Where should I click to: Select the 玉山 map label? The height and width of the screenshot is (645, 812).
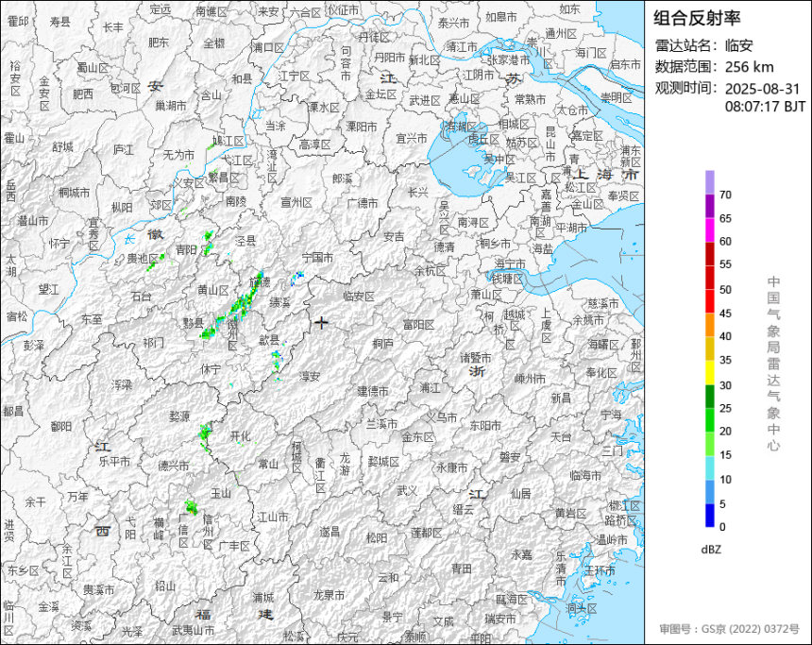pyautogui.click(x=221, y=493)
